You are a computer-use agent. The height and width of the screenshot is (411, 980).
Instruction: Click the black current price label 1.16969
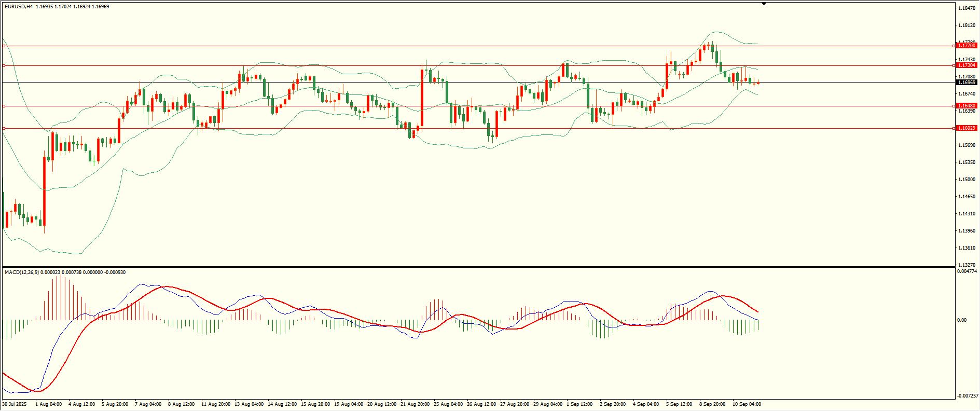[967, 83]
